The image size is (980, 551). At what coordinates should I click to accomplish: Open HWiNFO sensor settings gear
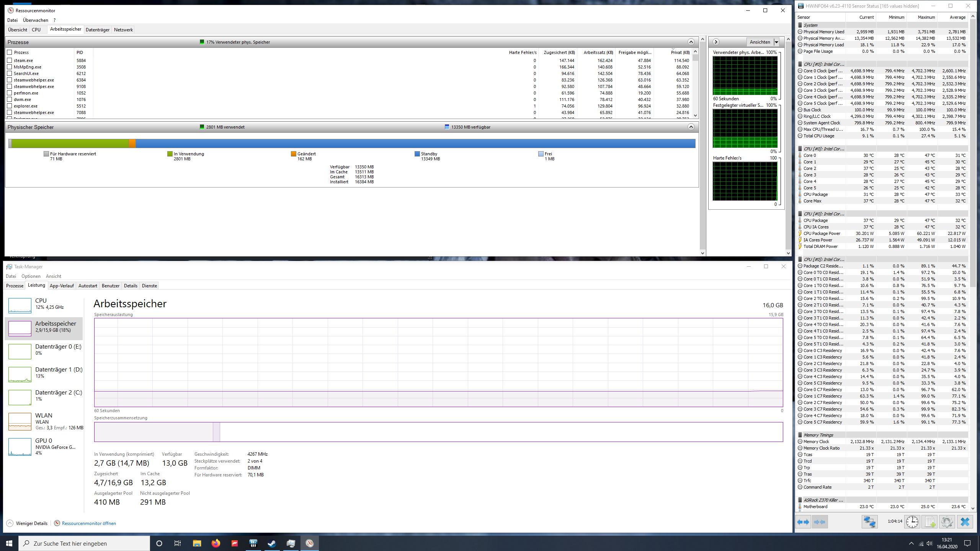(x=947, y=522)
